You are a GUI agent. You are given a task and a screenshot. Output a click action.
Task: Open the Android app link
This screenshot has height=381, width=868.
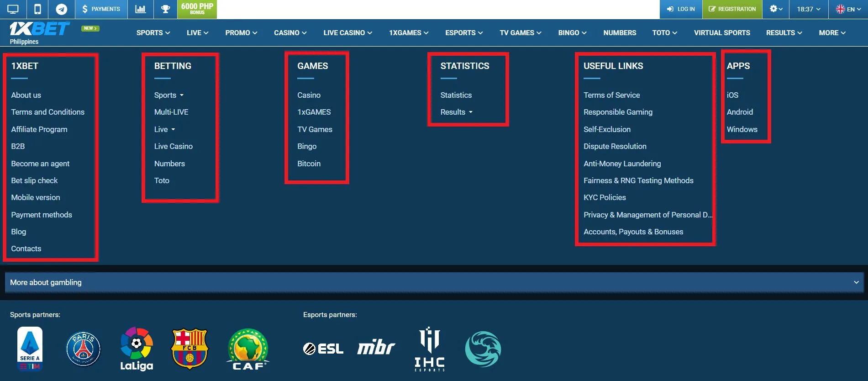point(740,112)
